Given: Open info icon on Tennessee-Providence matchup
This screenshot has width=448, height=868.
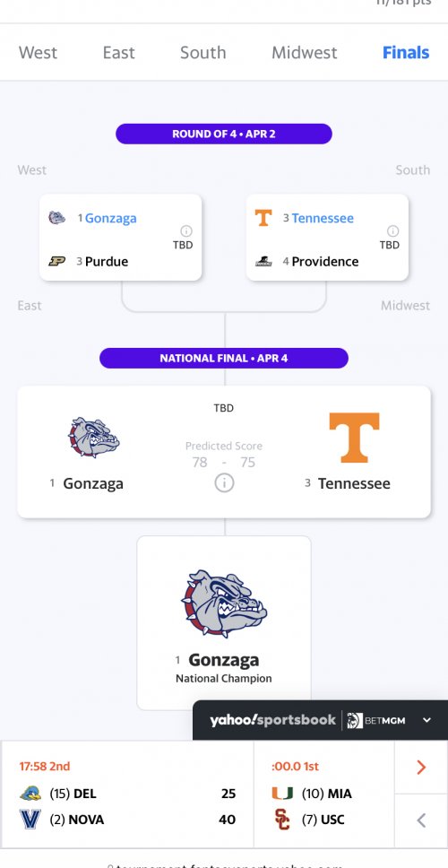Looking at the screenshot, I should [392, 230].
